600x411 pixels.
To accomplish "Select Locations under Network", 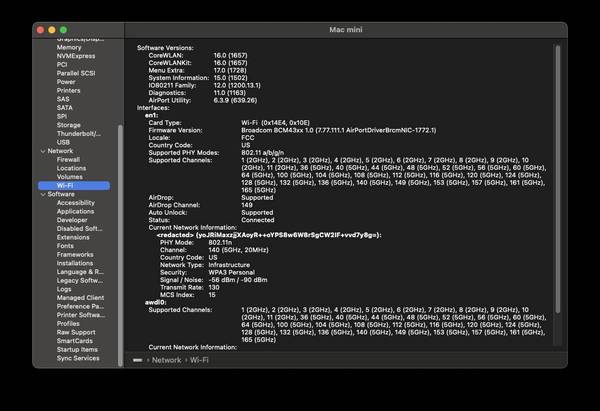I will pyautogui.click(x=71, y=168).
